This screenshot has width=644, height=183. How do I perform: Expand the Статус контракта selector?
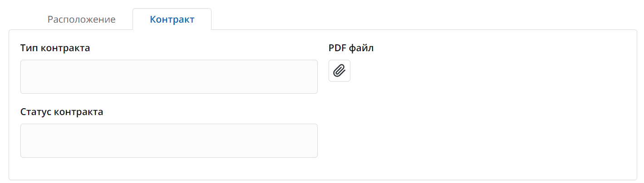coord(169,140)
